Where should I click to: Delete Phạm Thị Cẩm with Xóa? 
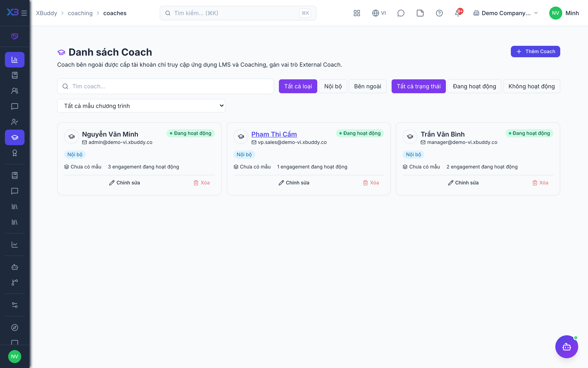pyautogui.click(x=371, y=183)
